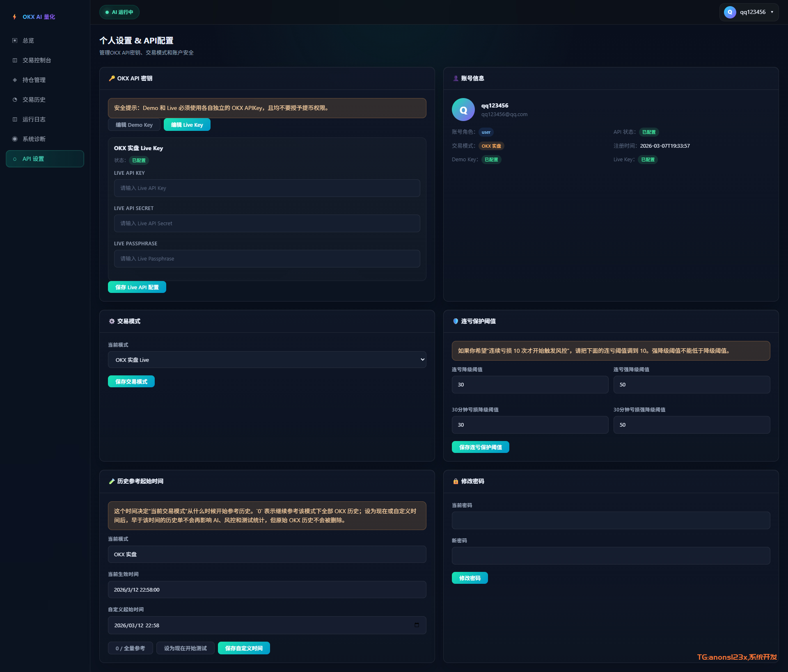Click the qq123456 avatar in account info

(463, 110)
